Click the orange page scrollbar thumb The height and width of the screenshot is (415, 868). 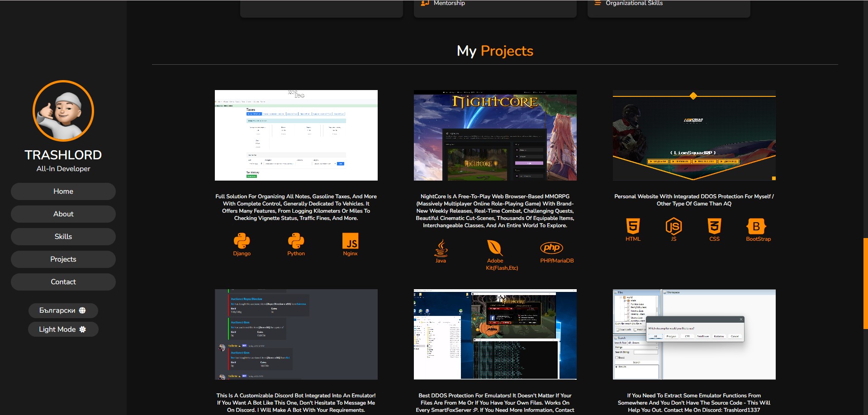click(865, 283)
